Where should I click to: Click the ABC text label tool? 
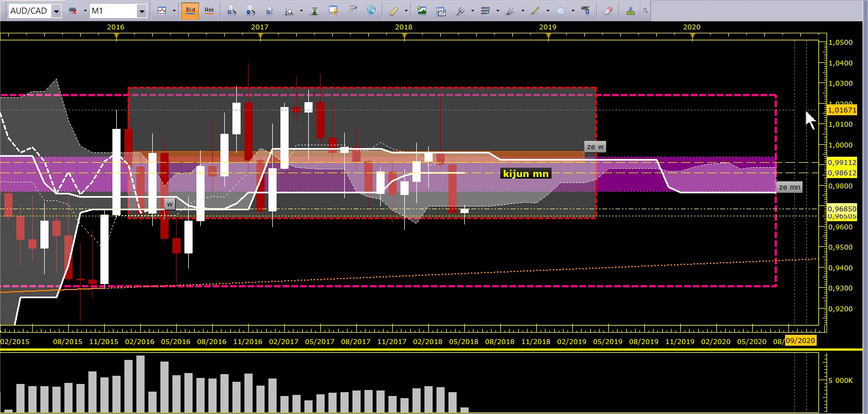[585, 10]
